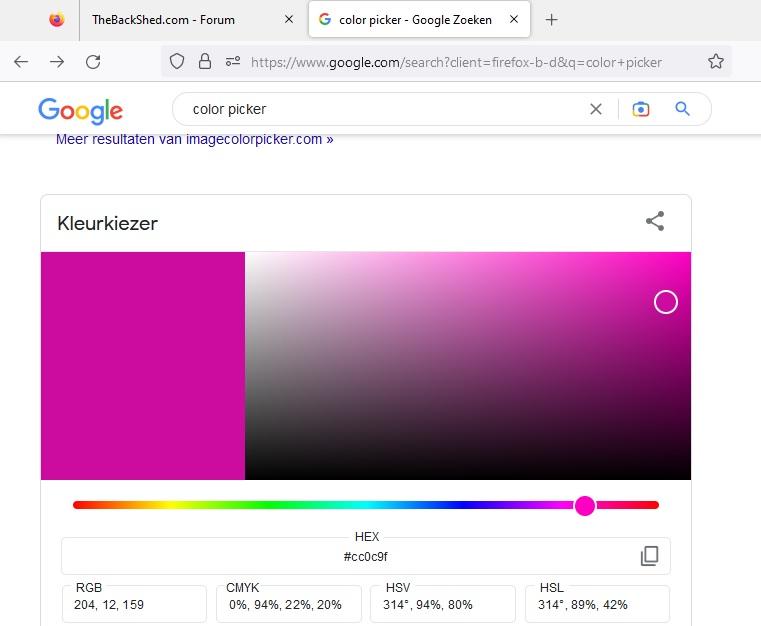761x626 pixels.
Task: Bookmark this page with star icon
Action: pyautogui.click(x=716, y=62)
